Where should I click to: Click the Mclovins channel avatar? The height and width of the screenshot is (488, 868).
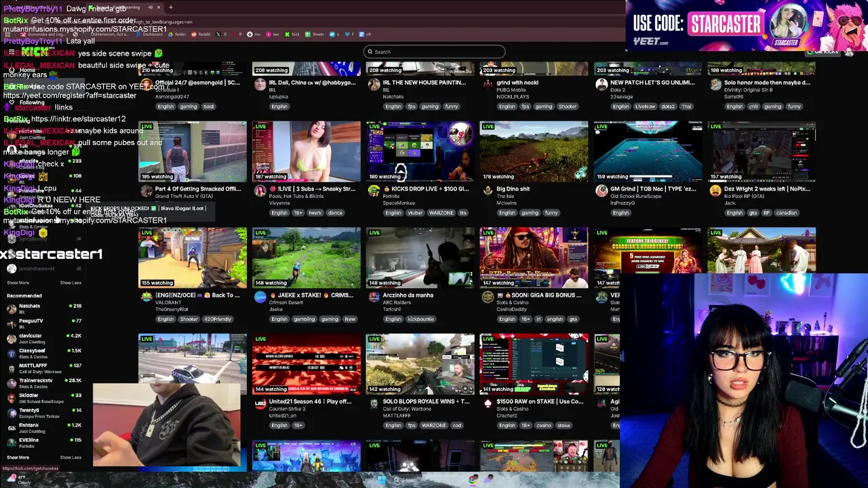click(x=488, y=190)
